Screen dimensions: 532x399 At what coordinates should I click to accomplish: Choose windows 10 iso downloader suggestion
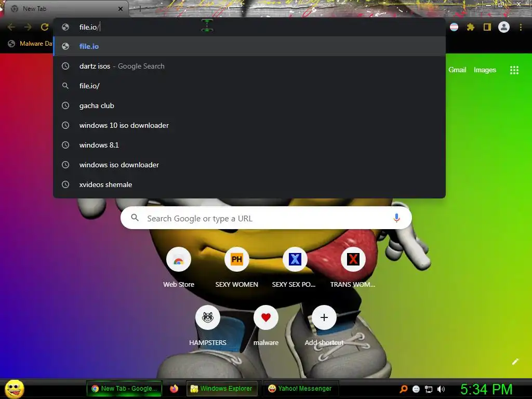[x=249, y=125]
